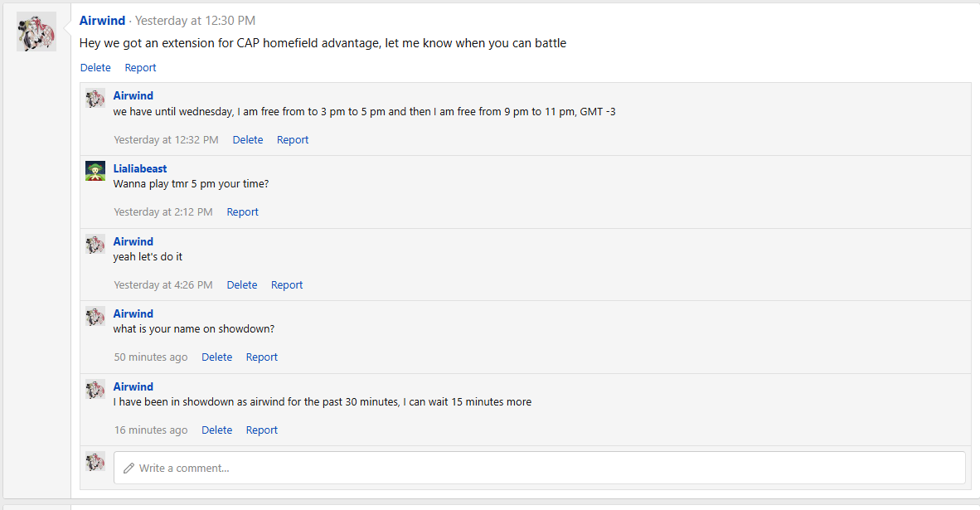The width and height of the screenshot is (980, 510).
Task: Click avatar beside 'we have until wednesday' comment
Action: (95, 98)
